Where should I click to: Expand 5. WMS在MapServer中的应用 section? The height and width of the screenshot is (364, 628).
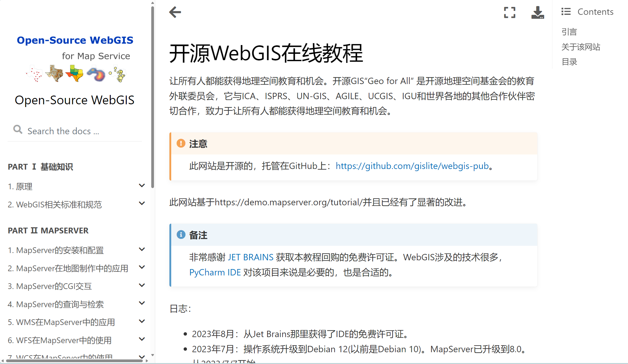coord(142,321)
